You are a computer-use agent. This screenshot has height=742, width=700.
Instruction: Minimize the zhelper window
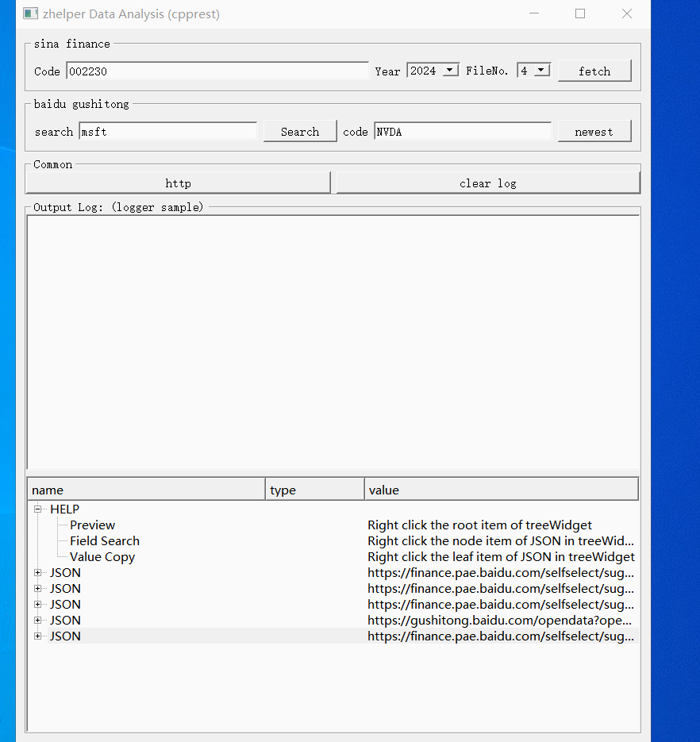534,13
